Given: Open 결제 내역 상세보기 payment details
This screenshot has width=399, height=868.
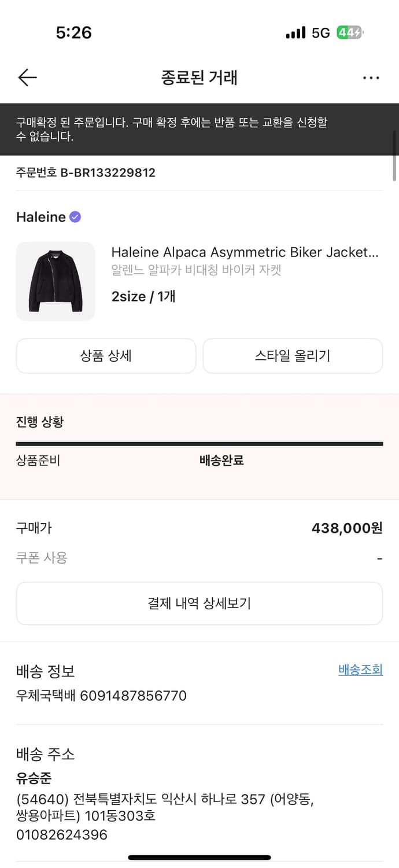Looking at the screenshot, I should [x=199, y=603].
